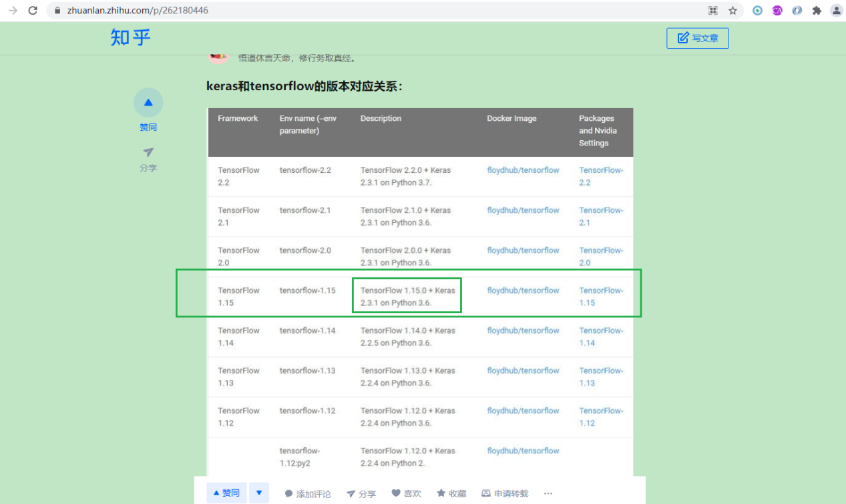Click the tensorflow-2.2 env name cell

[x=305, y=170]
